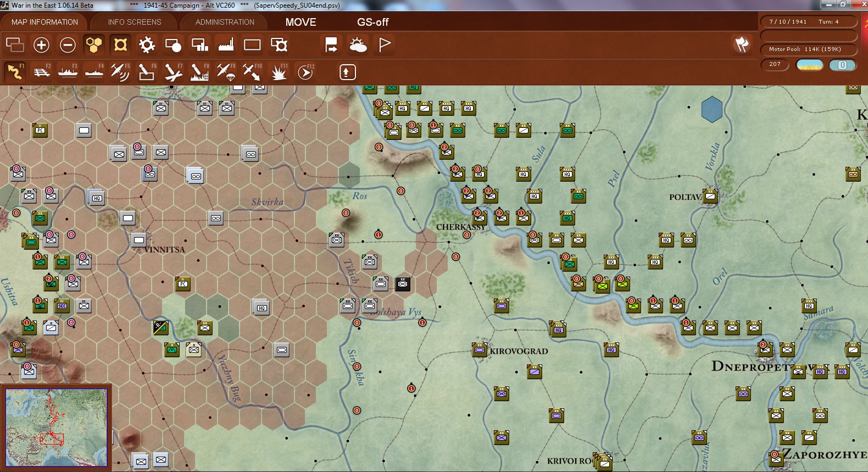This screenshot has width=868, height=472.
Task: Select the F9 plane-with-parachute mode icon
Action: coord(226,72)
